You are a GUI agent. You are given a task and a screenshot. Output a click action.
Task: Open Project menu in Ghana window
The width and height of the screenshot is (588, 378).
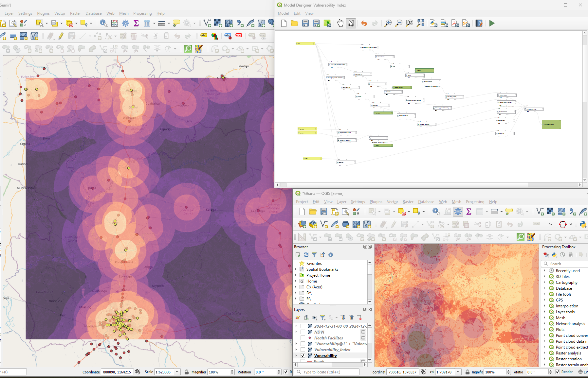(302, 202)
